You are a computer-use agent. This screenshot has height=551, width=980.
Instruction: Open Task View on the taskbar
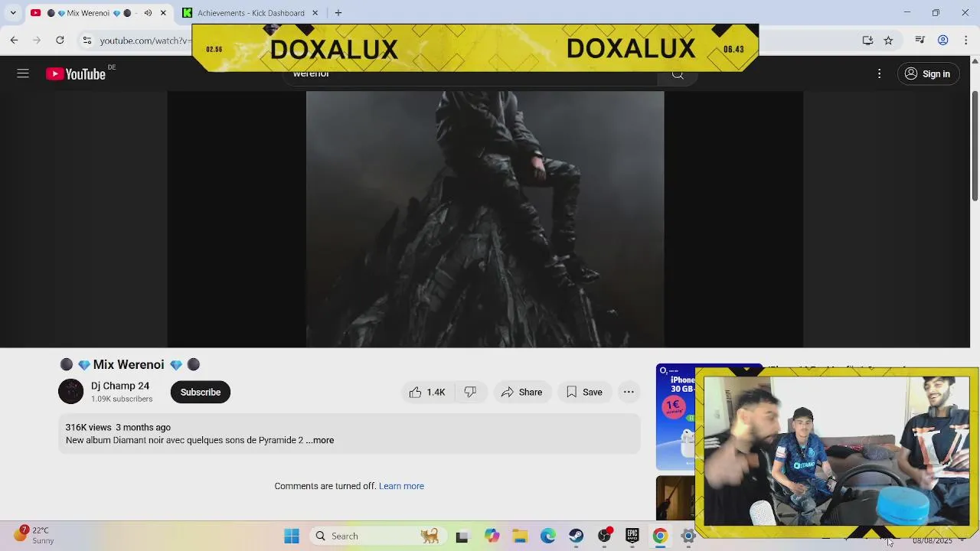pos(462,536)
